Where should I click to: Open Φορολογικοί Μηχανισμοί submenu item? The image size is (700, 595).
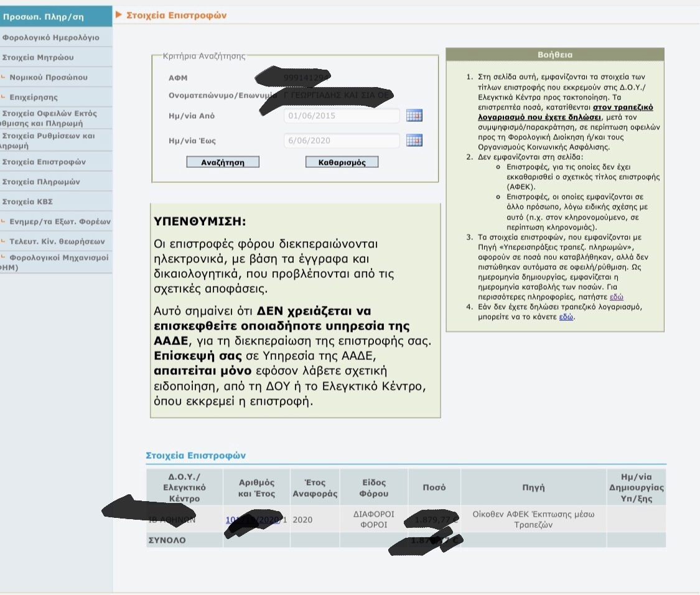tap(58, 257)
